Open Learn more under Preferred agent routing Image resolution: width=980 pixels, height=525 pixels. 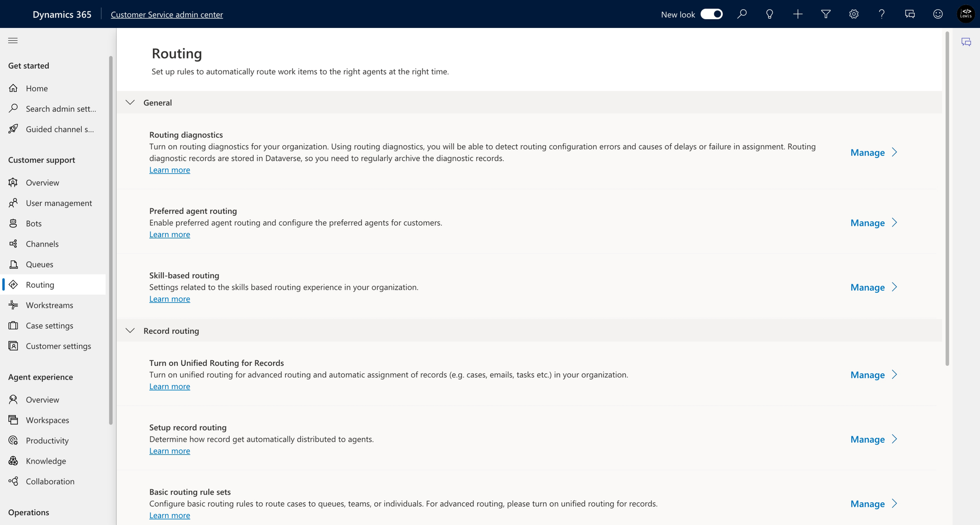[170, 234]
